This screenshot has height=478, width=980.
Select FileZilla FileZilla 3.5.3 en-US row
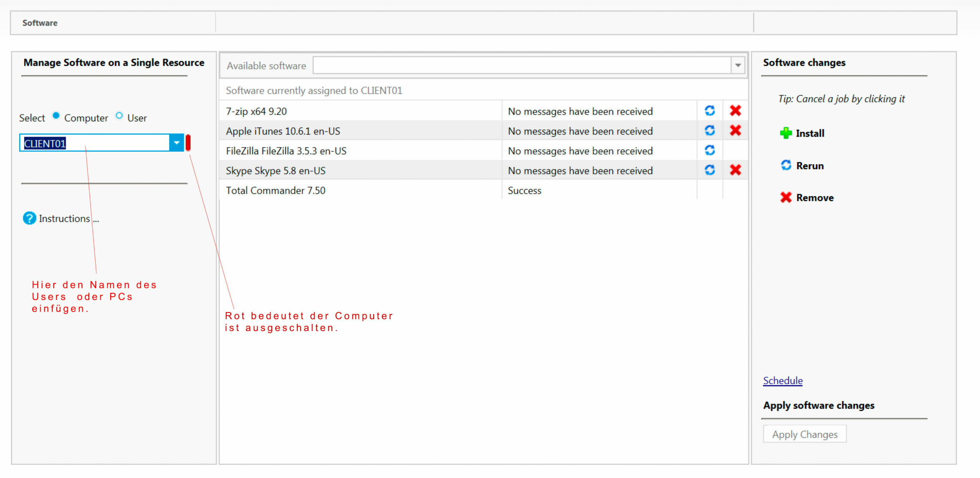point(483,151)
